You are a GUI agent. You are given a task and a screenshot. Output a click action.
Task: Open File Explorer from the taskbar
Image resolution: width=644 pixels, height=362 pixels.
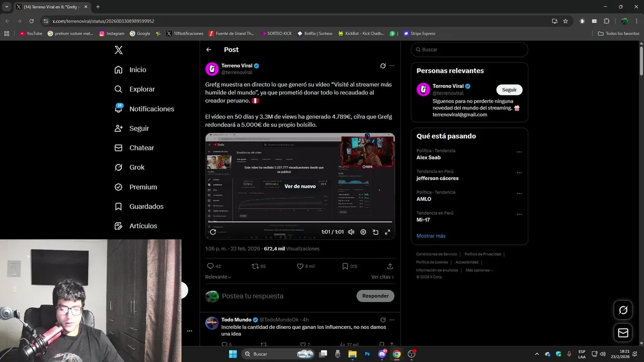click(352, 354)
